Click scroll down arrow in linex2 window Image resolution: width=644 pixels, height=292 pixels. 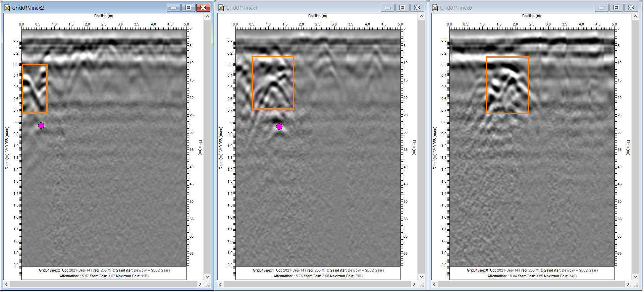point(207,277)
